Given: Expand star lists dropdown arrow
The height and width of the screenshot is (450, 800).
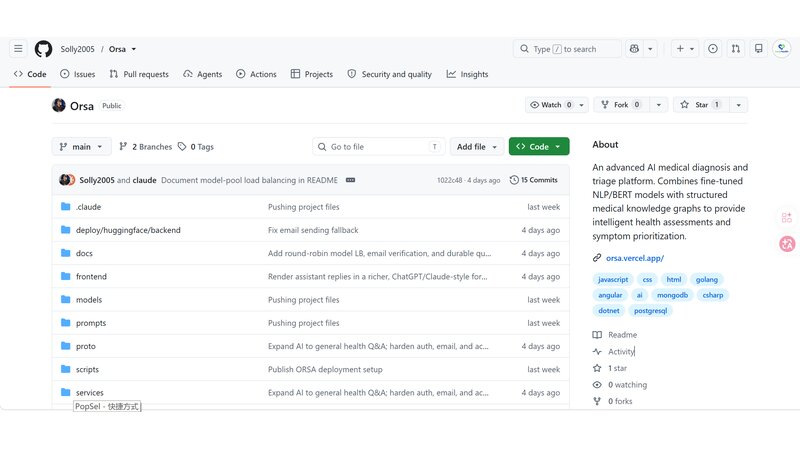Looking at the screenshot, I should coord(738,105).
